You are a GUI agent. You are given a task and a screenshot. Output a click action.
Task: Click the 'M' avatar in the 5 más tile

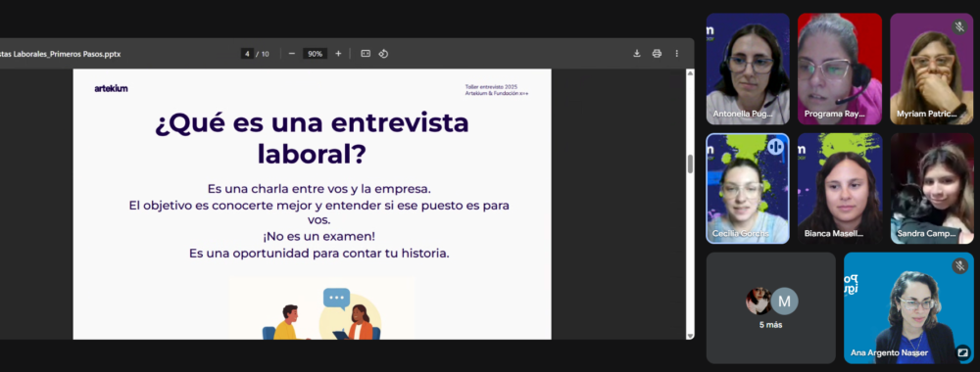click(784, 302)
